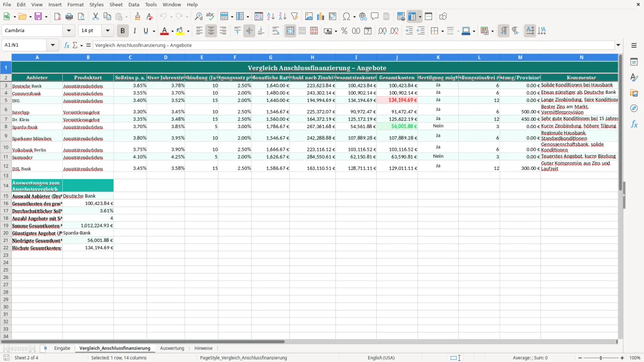Toggle Wrap Text

point(276,31)
